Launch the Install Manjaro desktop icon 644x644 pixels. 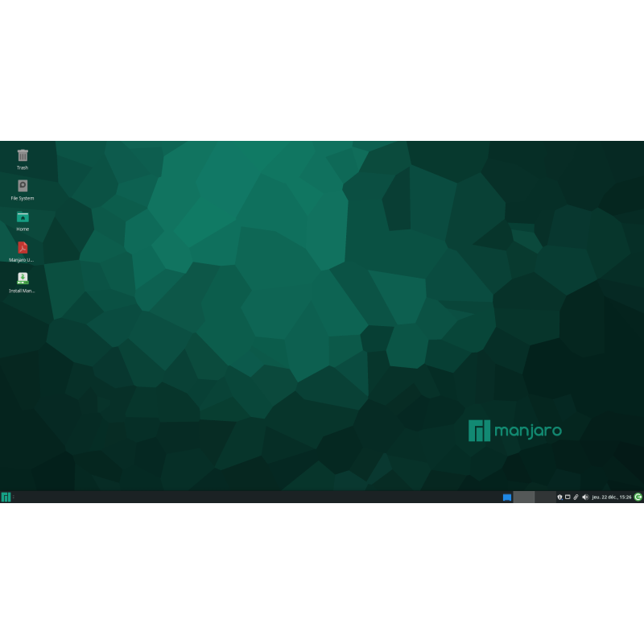click(x=22, y=279)
